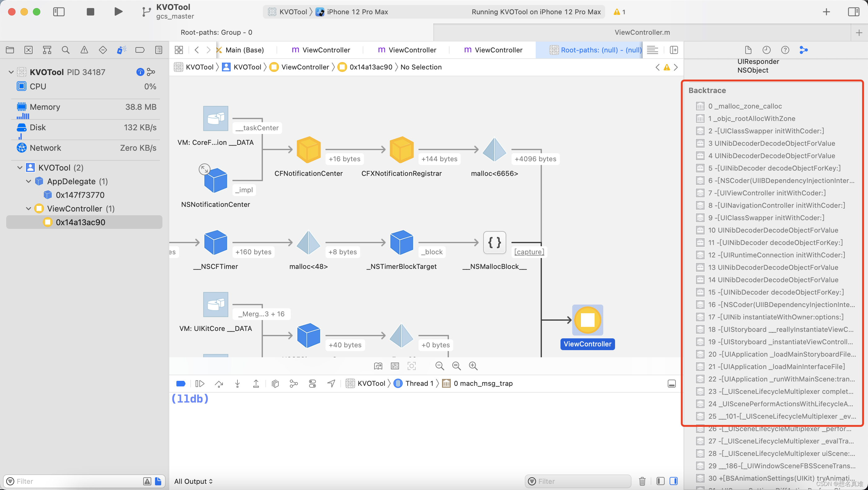This screenshot has width=868, height=490.
Task: Select the Network gauge row
Action: (86, 148)
